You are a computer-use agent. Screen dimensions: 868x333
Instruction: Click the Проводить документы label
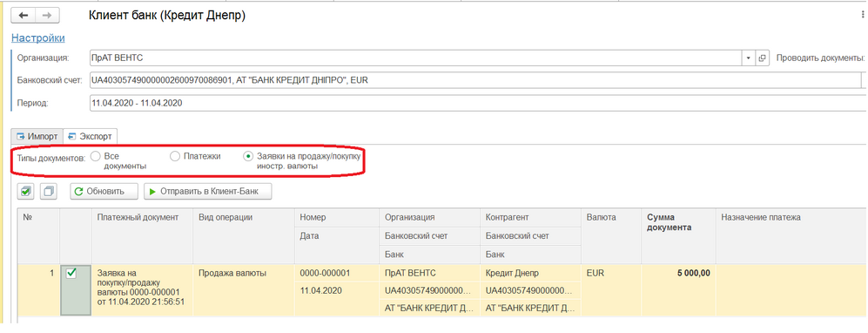(821, 58)
